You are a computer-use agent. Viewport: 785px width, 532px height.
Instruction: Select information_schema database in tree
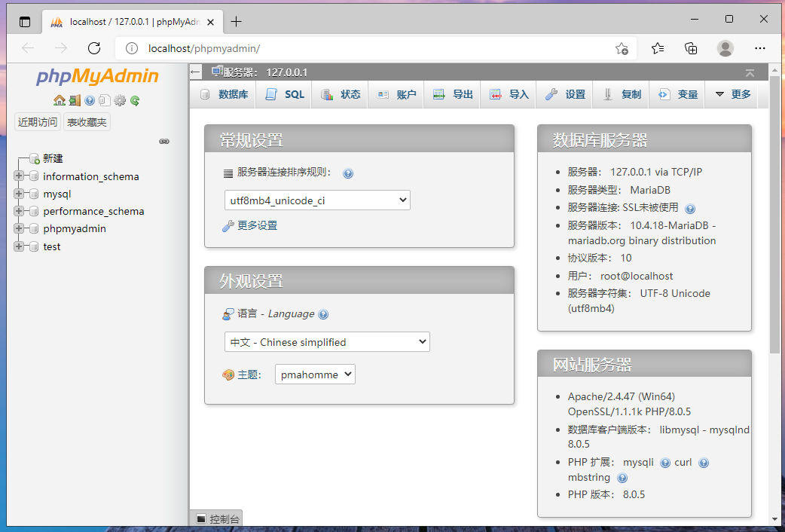[x=91, y=176]
